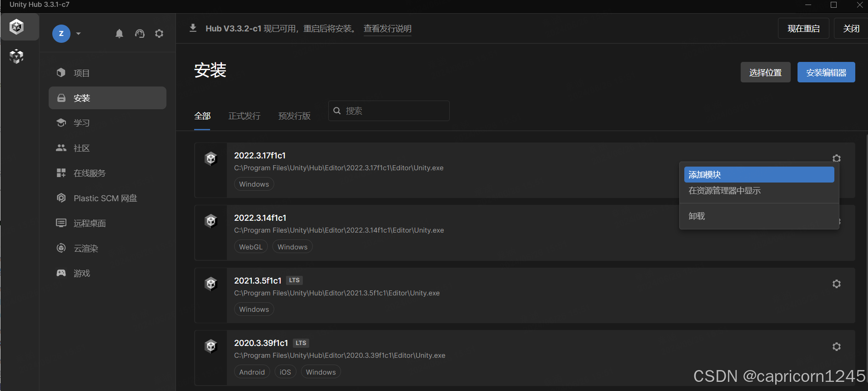Open 云渲染 in the sidebar
The height and width of the screenshot is (391, 868).
click(107, 248)
